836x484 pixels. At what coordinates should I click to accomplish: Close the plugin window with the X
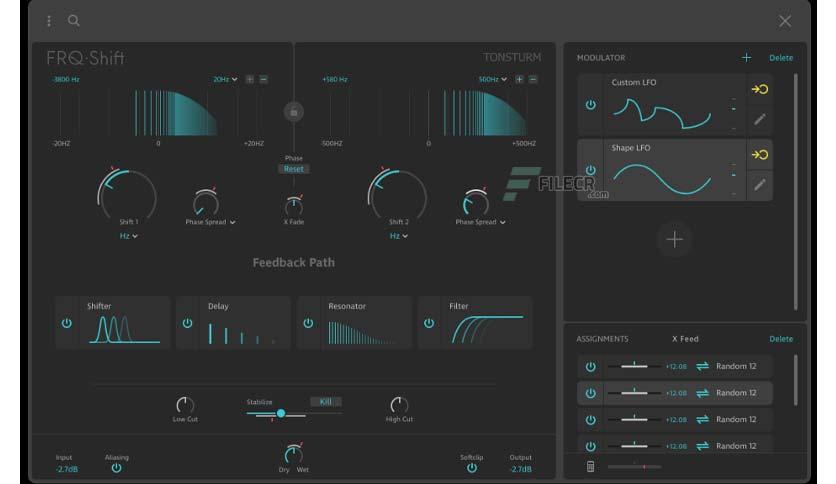coord(785,21)
